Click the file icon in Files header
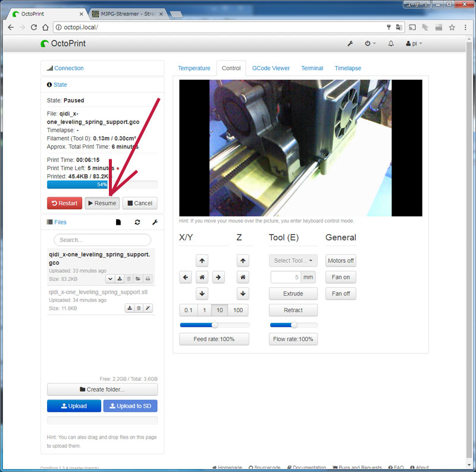The image size is (476, 472). [x=118, y=222]
